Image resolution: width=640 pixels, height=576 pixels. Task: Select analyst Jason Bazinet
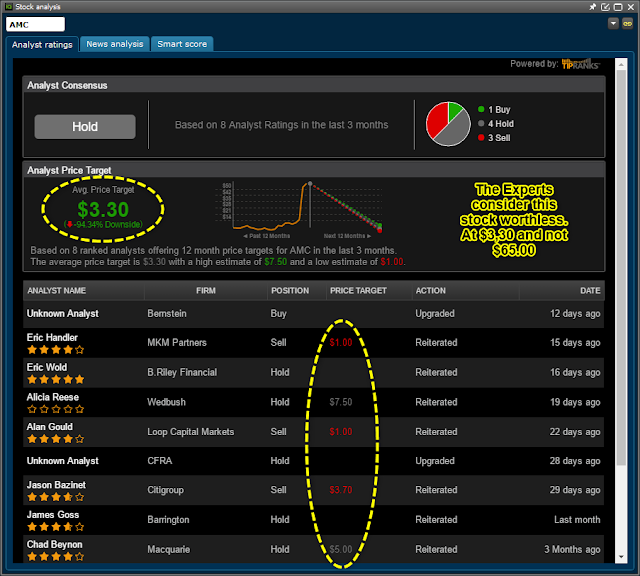[56, 485]
